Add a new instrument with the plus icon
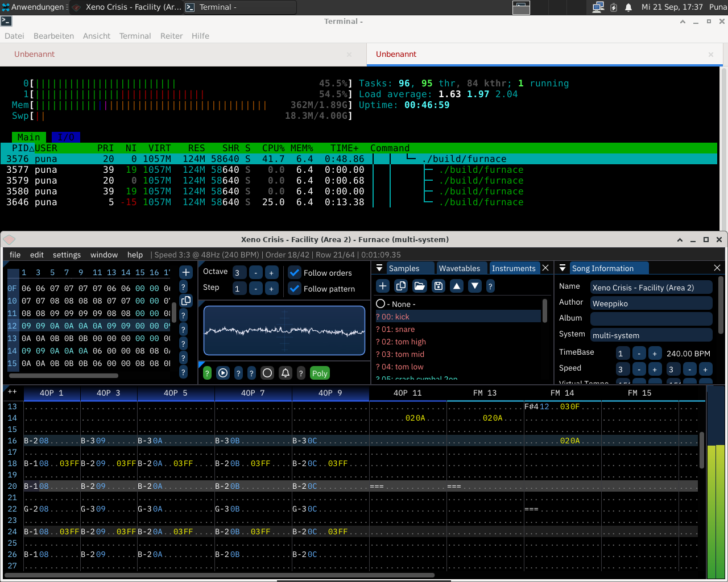This screenshot has height=582, width=728. click(x=383, y=286)
